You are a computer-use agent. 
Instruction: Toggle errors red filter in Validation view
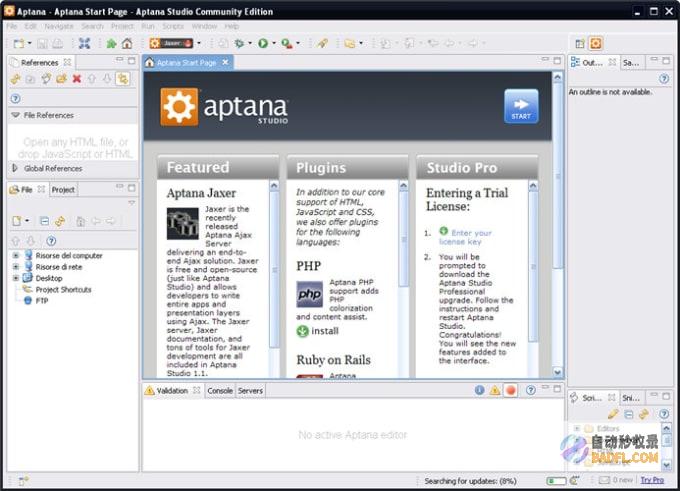point(511,390)
